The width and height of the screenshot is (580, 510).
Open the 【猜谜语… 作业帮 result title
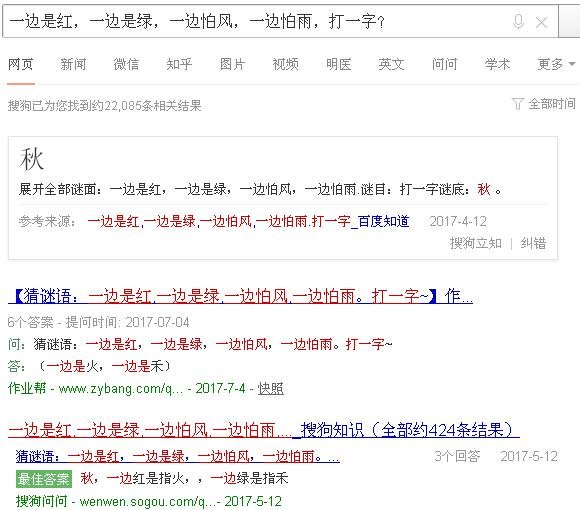(x=240, y=296)
